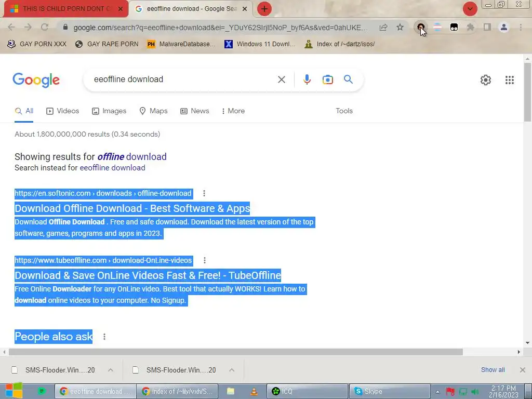The height and width of the screenshot is (399, 532).
Task: Toggle the browser side panel
Action: [487, 27]
